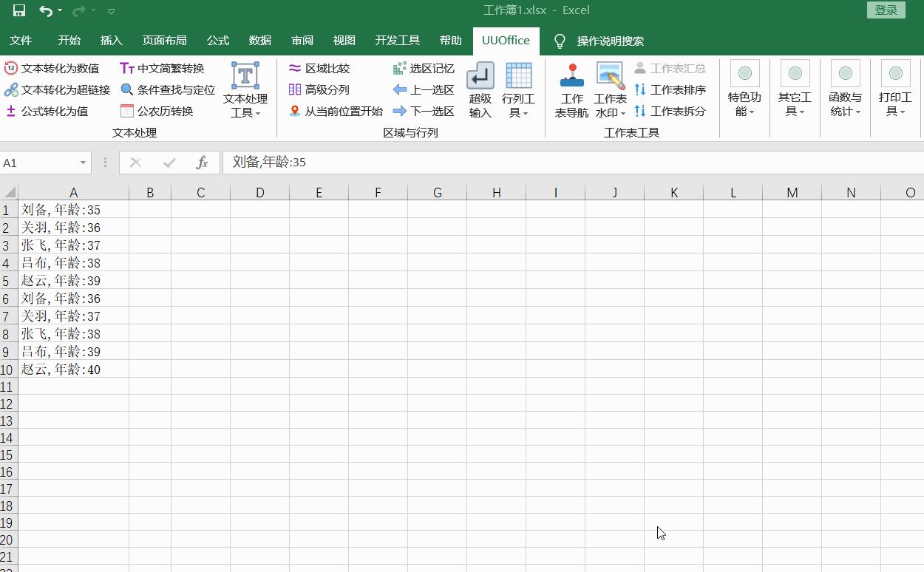Select cell A5 containing 赵云
Image resolution: width=924 pixels, height=572 pixels.
point(73,281)
